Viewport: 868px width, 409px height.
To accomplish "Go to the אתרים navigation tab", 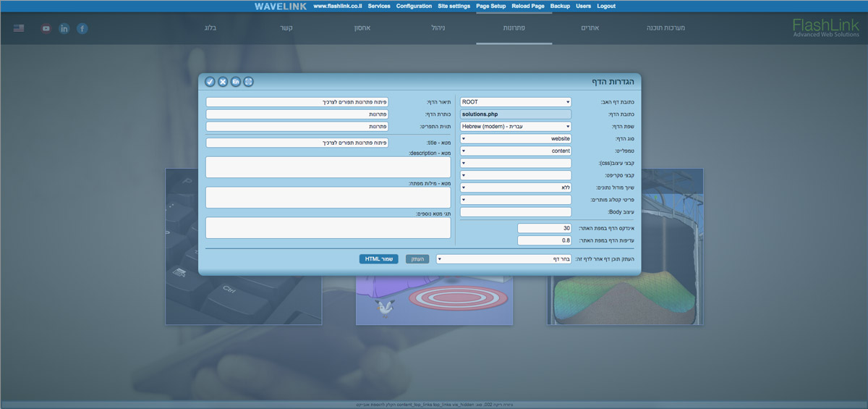I will tap(590, 28).
